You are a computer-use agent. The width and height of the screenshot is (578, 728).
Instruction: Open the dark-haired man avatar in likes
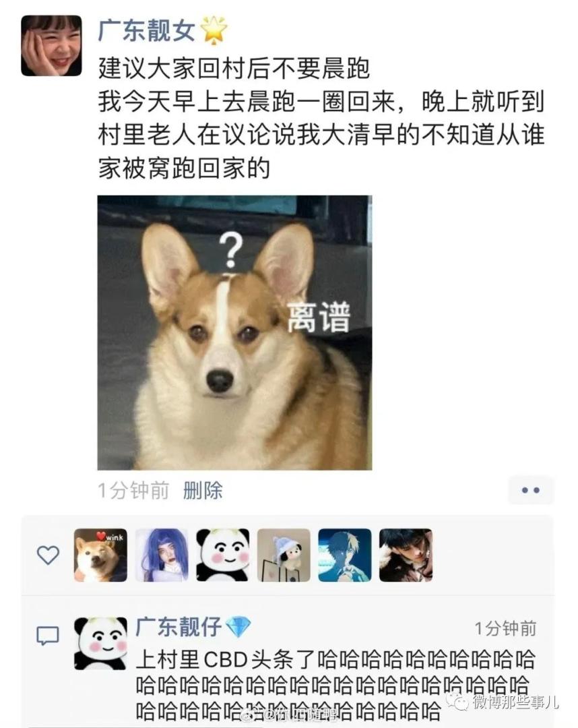(x=406, y=555)
